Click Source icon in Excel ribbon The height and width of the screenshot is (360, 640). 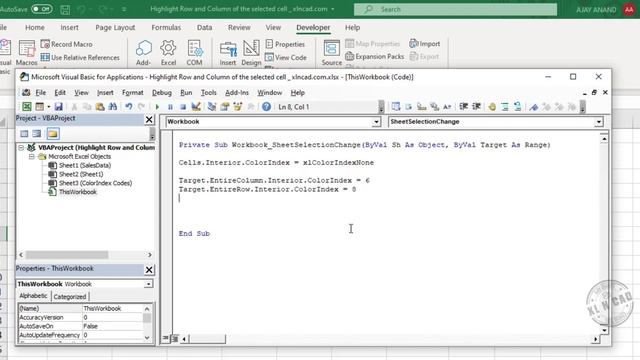coord(331,53)
